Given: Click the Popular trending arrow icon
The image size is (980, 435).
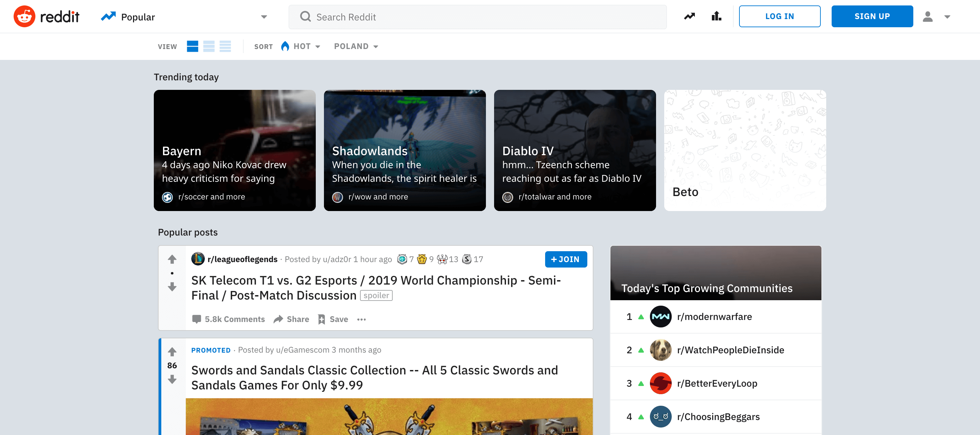Looking at the screenshot, I should tap(108, 17).
